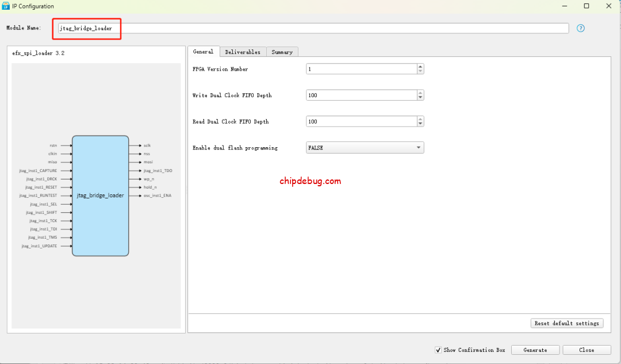Uncheck Show Confirmation Box
The height and width of the screenshot is (364, 621).
[438, 350]
